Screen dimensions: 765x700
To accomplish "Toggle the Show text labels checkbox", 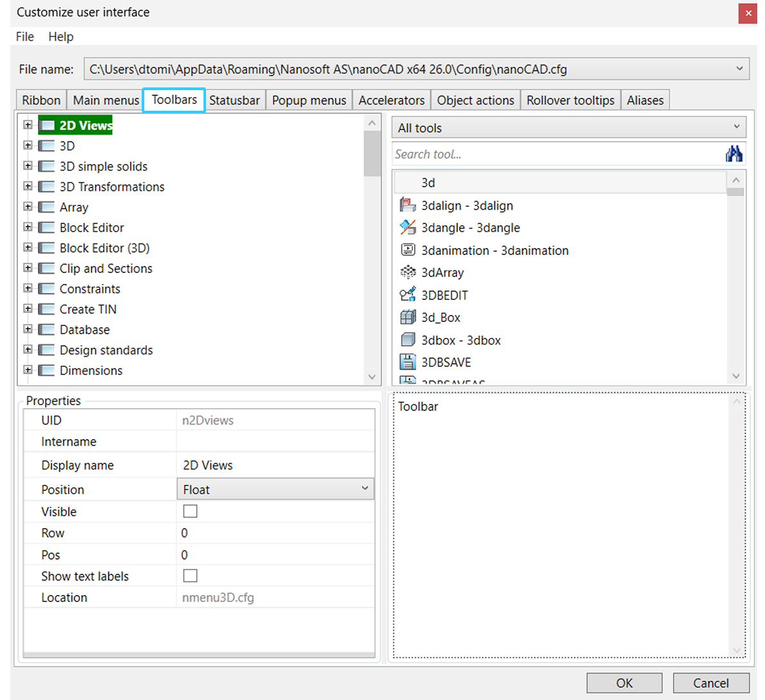I will tap(190, 576).
